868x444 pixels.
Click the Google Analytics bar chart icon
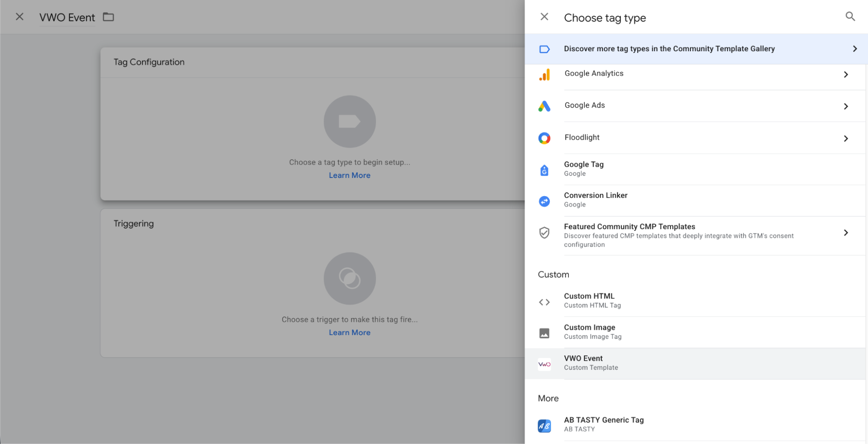coord(544,75)
